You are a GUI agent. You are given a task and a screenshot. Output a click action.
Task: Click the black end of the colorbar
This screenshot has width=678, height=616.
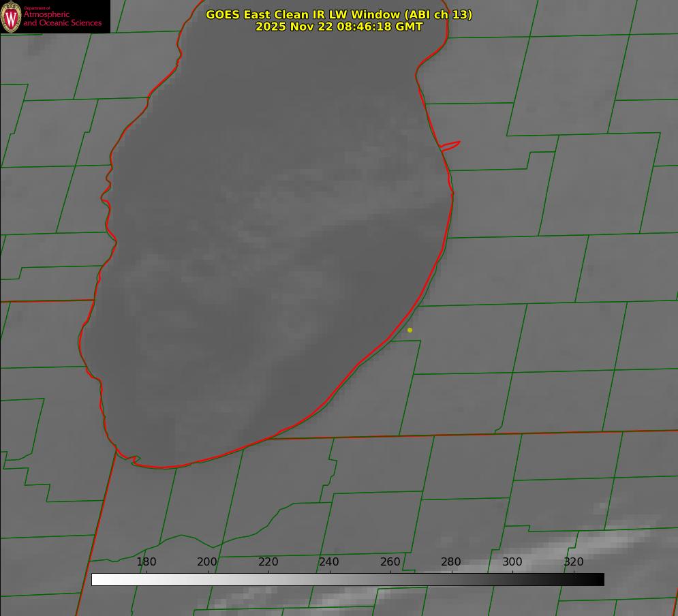[x=598, y=579]
